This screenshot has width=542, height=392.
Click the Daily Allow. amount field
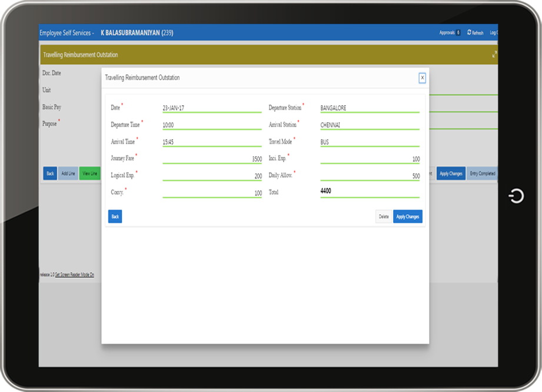(x=370, y=176)
